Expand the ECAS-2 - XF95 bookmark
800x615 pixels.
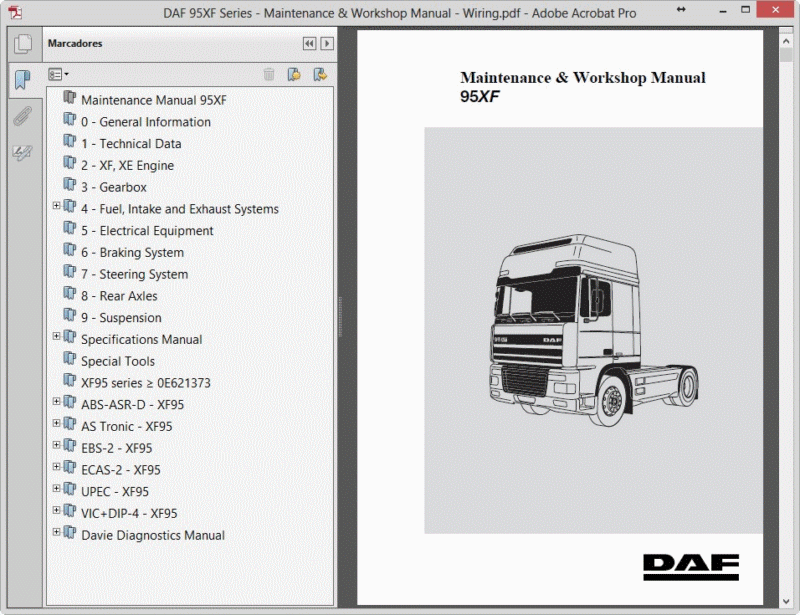(x=57, y=466)
